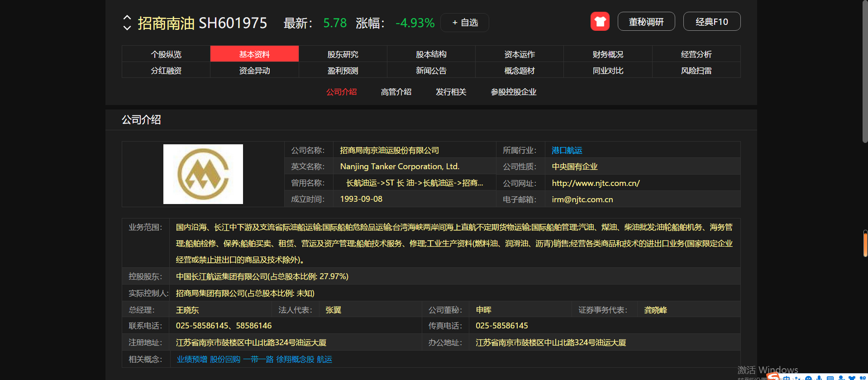
Task: Open the 港口航运 industry link
Action: click(567, 150)
